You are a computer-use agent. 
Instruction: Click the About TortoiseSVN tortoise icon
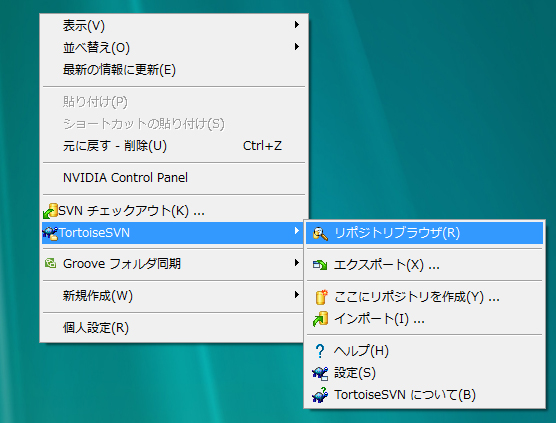(320, 395)
